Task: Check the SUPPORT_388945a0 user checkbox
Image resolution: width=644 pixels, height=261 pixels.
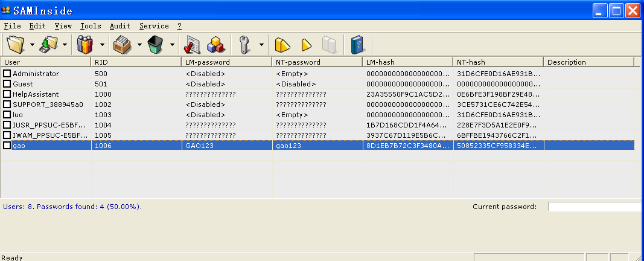Action: (x=7, y=105)
